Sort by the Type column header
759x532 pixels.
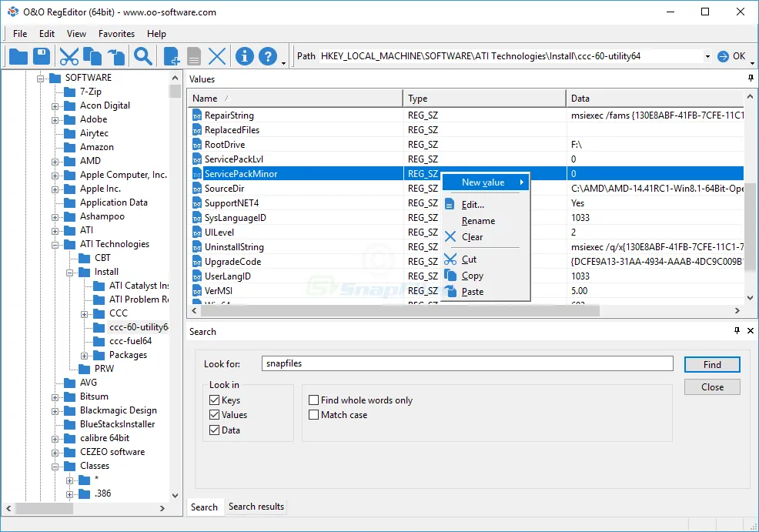click(484, 99)
